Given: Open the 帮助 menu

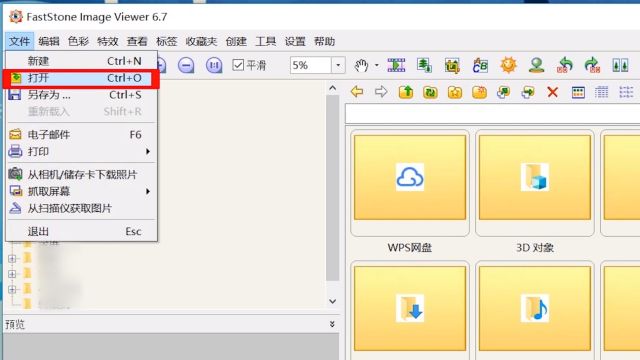Looking at the screenshot, I should coord(324,41).
